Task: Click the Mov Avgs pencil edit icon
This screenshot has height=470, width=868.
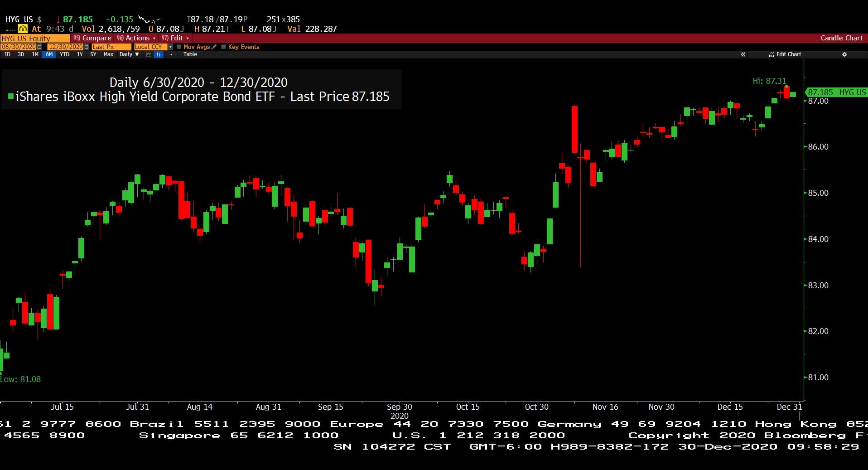Action: tap(214, 47)
